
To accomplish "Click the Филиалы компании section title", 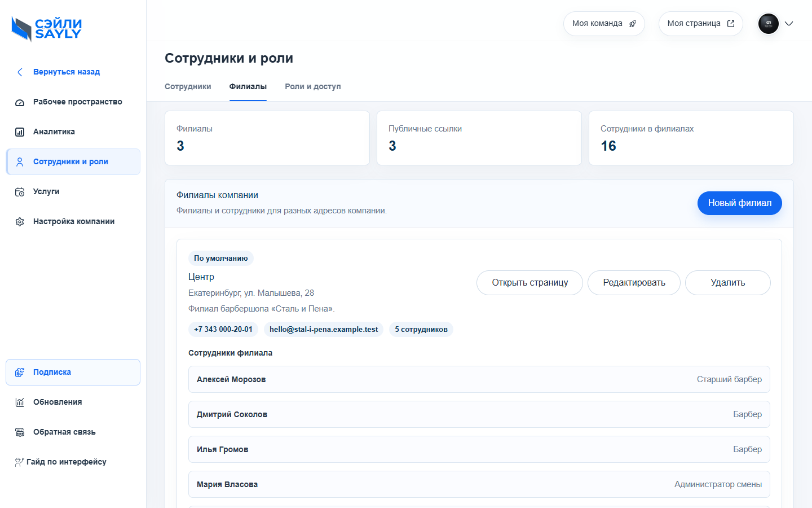I will tap(217, 195).
